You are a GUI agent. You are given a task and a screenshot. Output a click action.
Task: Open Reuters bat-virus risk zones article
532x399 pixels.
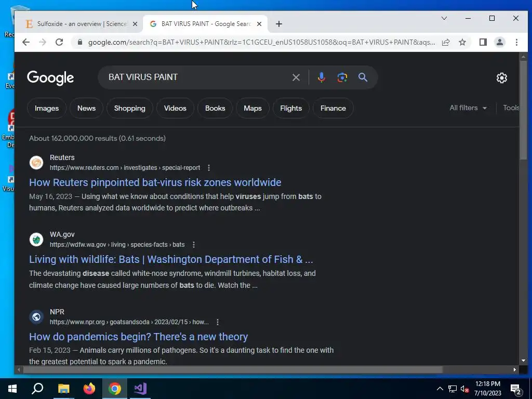pyautogui.click(x=155, y=182)
